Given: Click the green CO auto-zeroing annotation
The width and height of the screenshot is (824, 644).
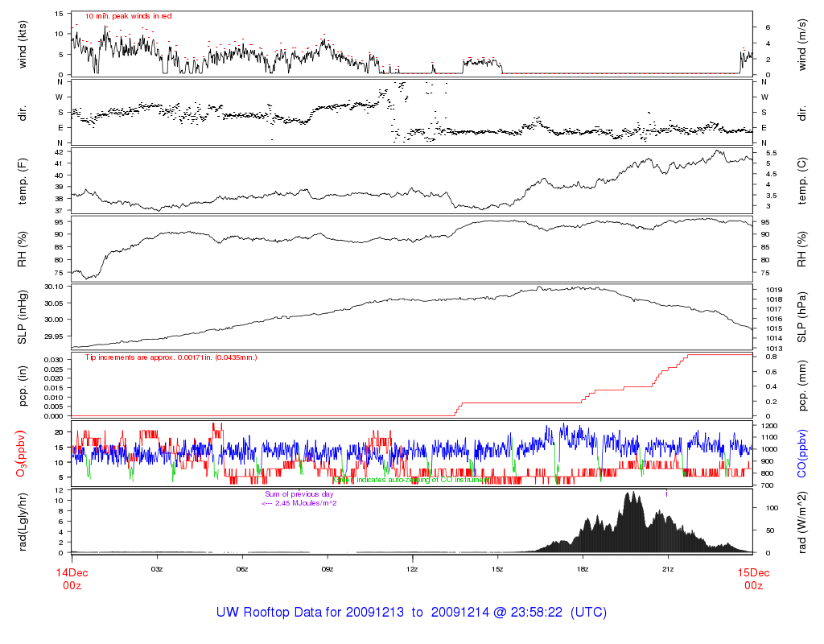Looking at the screenshot, I should (413, 480).
